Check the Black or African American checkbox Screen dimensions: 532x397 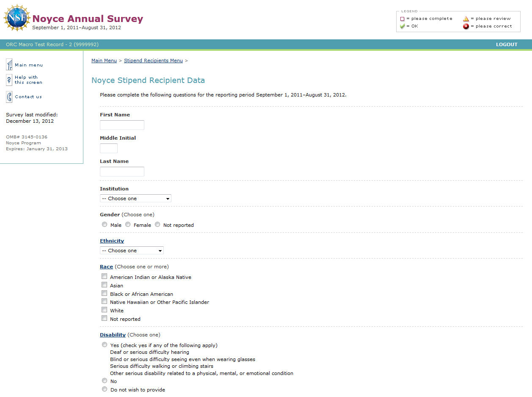[x=104, y=293]
